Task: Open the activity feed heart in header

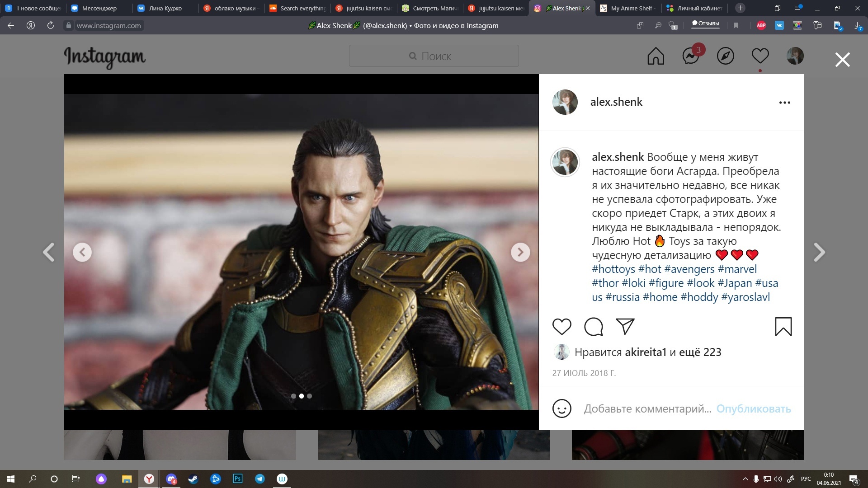Action: pyautogui.click(x=760, y=56)
